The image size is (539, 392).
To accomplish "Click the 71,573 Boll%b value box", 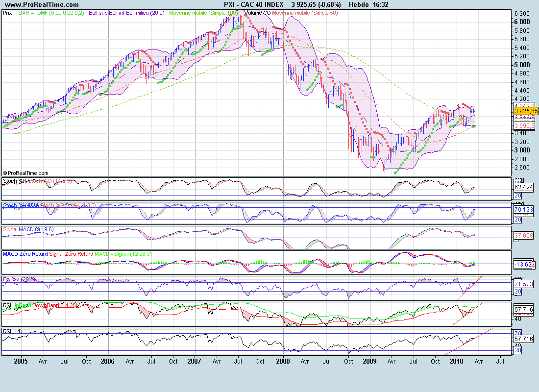I will pos(524,284).
